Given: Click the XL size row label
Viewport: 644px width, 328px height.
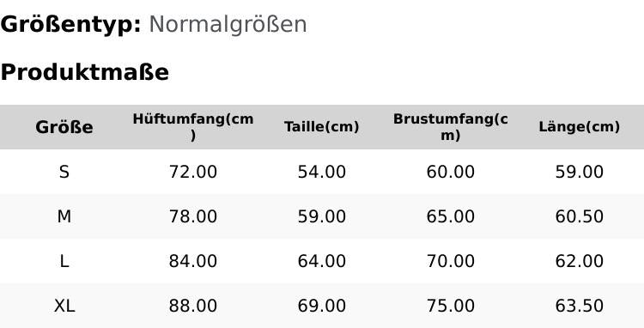Looking at the screenshot, I should click(64, 306).
